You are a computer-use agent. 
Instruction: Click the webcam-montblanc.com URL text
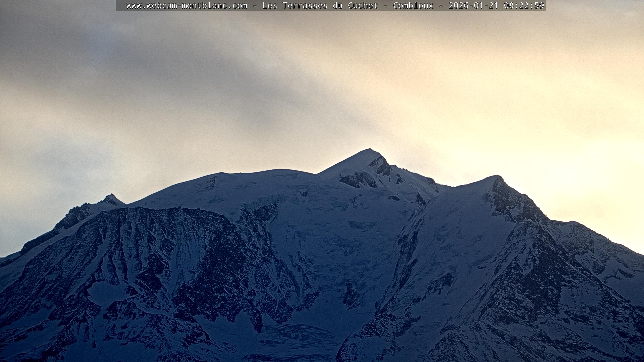187,6
